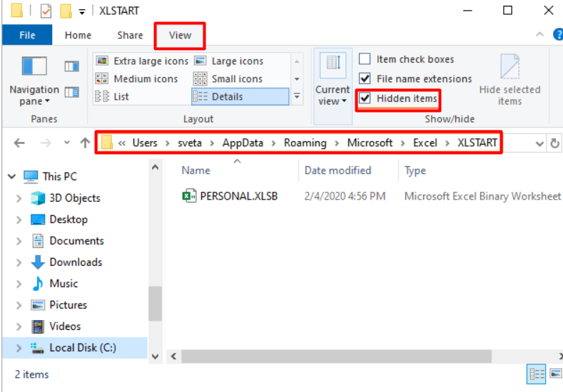Open Recent locations dropdown arrow

click(x=67, y=143)
